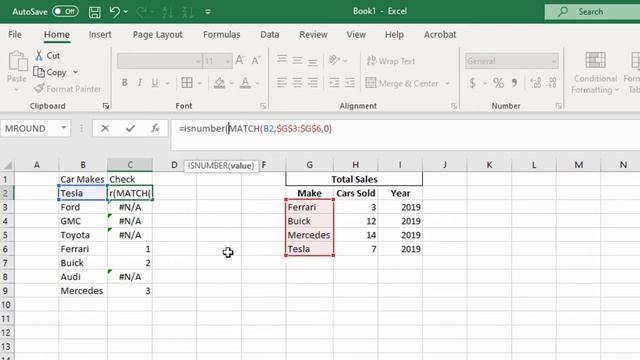Cancel the formula entry with X
The image size is (640, 360).
[x=105, y=129]
